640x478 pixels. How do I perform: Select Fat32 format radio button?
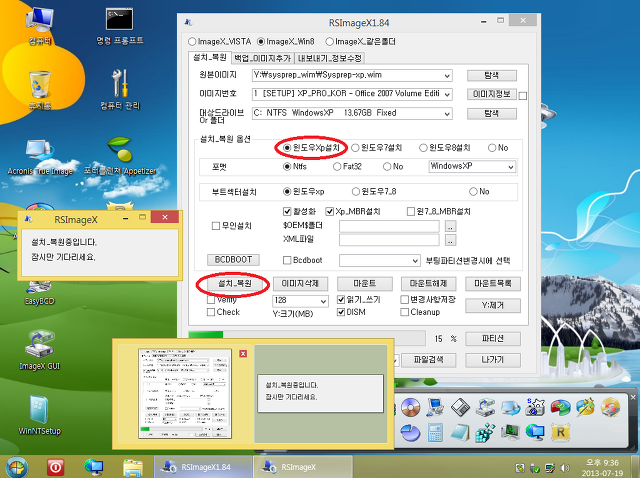pyautogui.click(x=347, y=167)
